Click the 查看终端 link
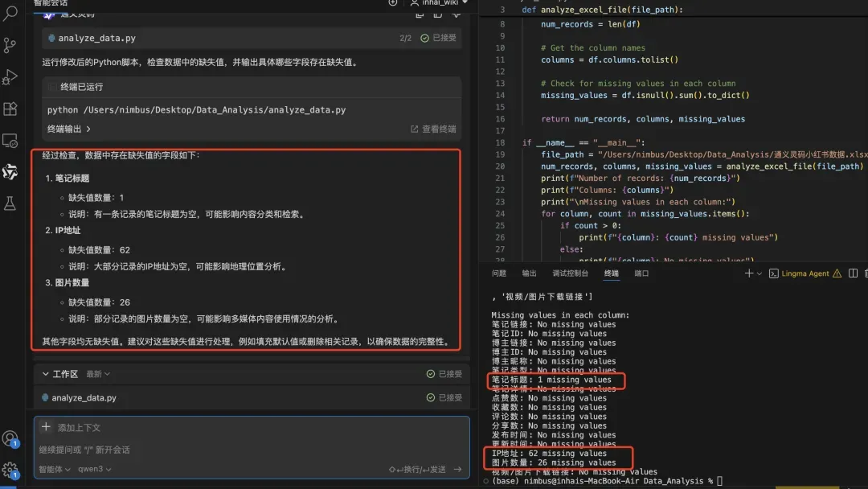This screenshot has width=868, height=489. 439,129
